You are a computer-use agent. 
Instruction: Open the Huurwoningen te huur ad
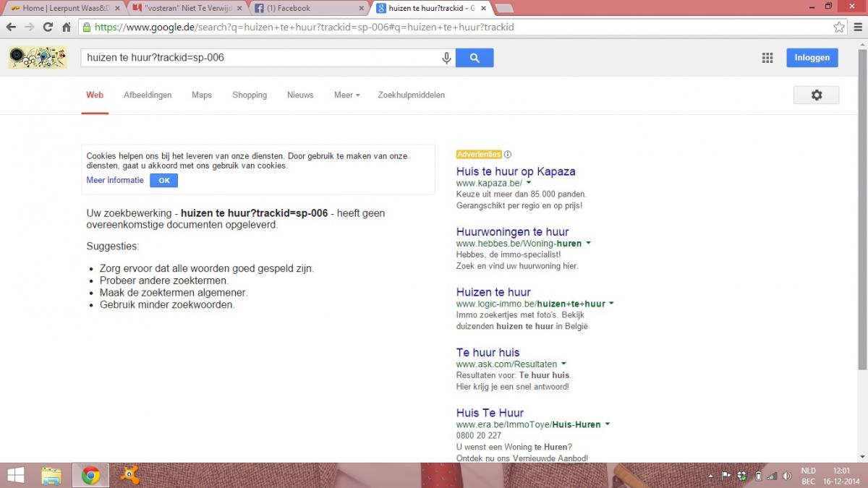coord(512,231)
